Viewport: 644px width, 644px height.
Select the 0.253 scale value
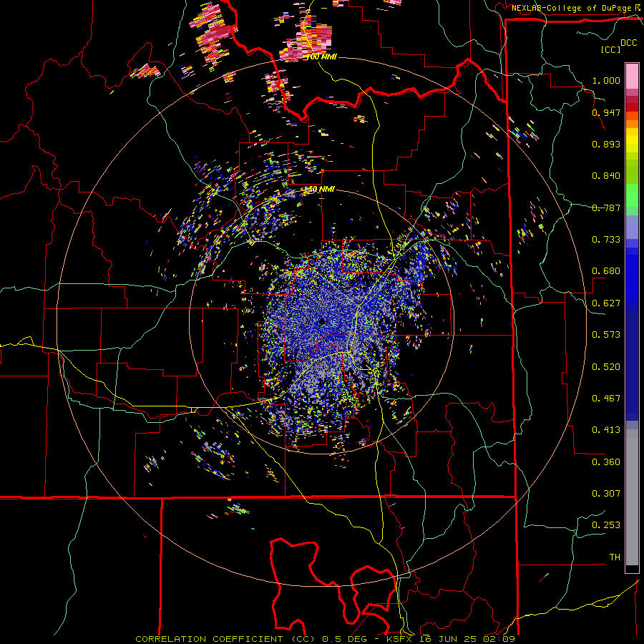point(606,525)
